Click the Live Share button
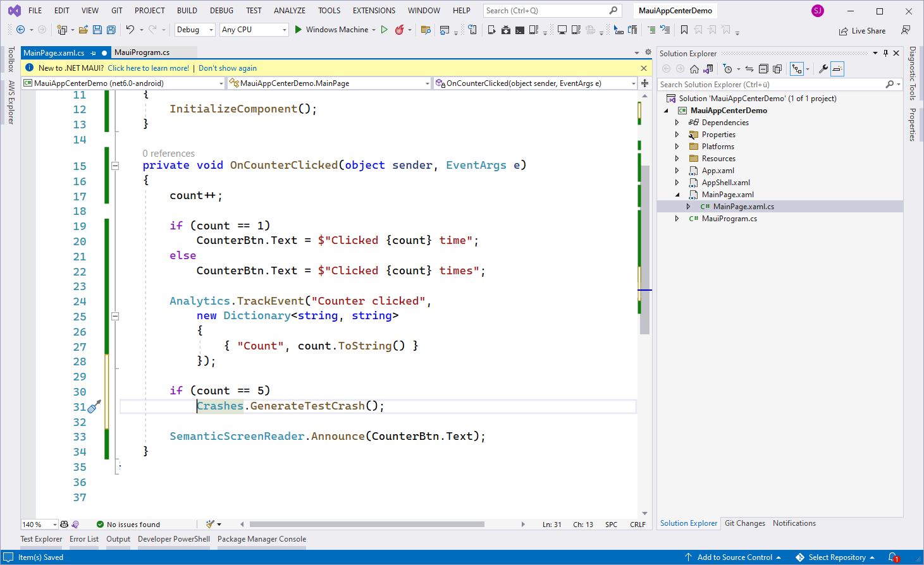 click(x=862, y=31)
